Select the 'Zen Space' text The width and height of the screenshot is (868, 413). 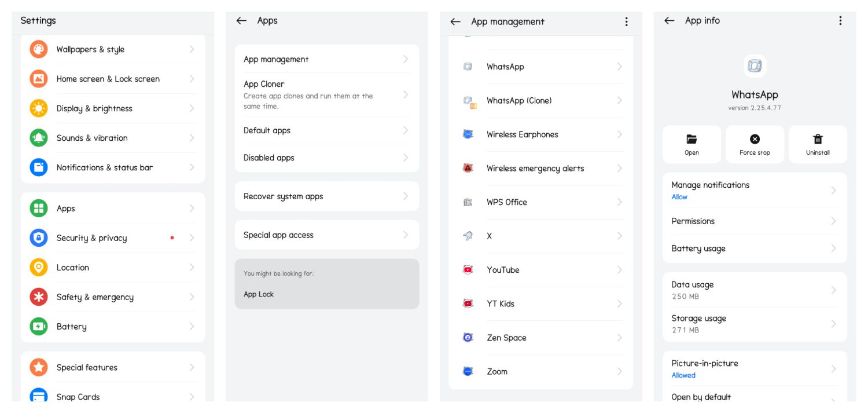click(506, 338)
